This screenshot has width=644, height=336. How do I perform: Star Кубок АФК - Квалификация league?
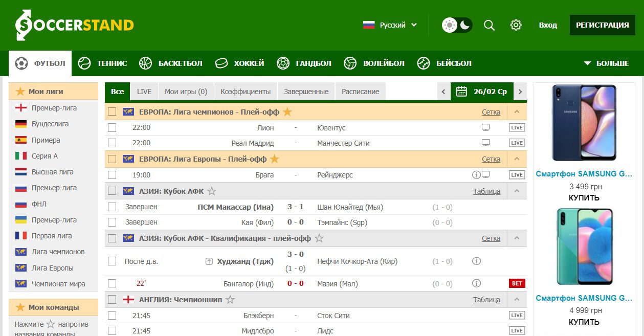pyautogui.click(x=319, y=238)
